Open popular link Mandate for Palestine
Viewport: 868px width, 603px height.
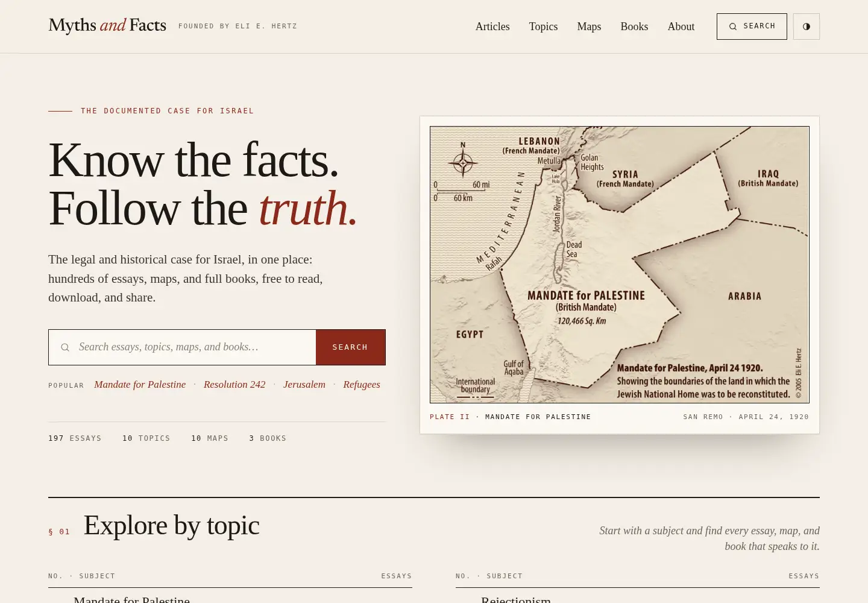(140, 385)
